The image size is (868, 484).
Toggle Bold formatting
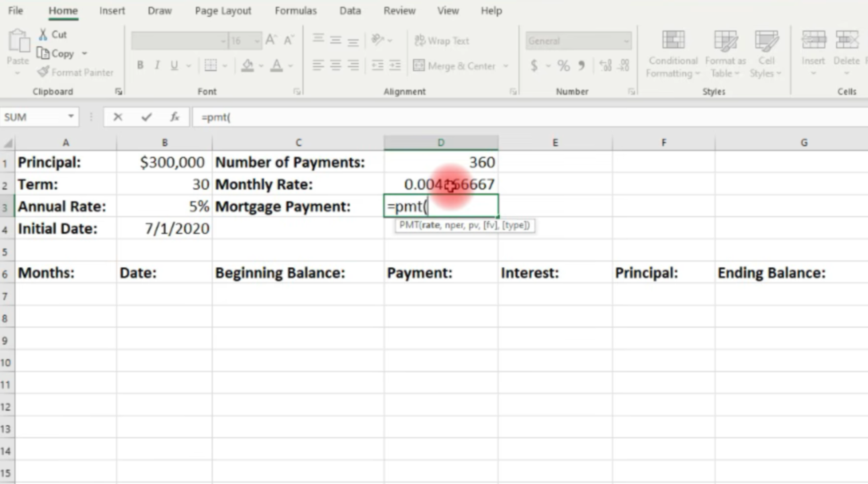click(x=140, y=65)
